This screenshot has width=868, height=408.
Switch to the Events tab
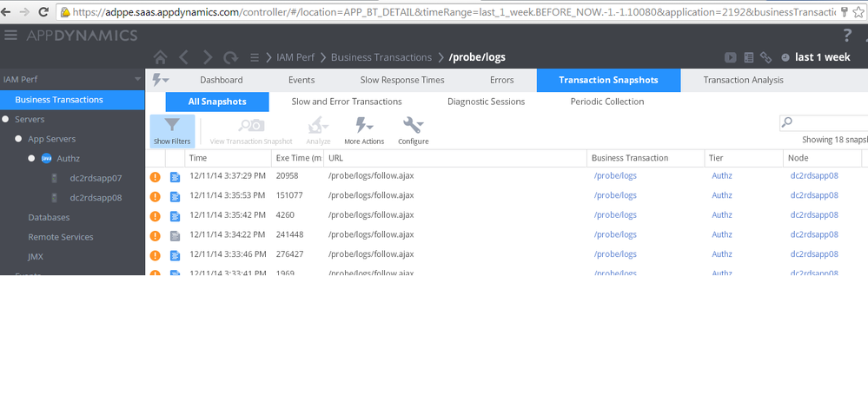301,80
